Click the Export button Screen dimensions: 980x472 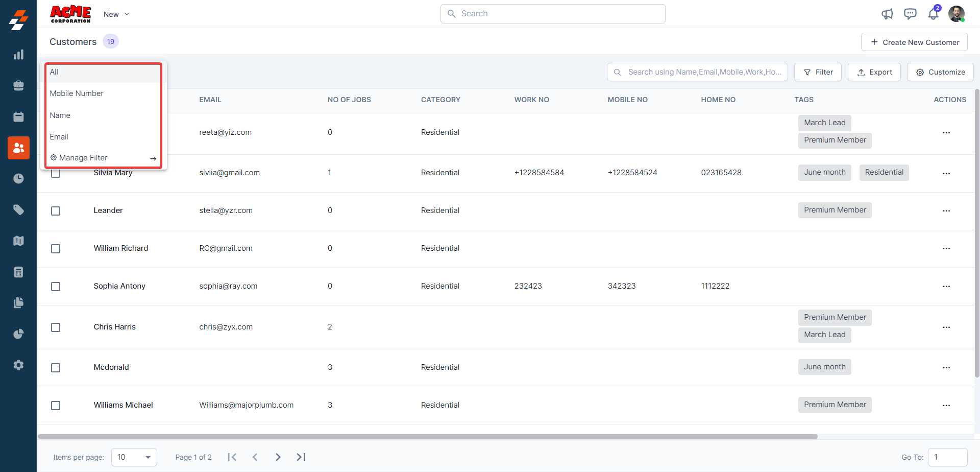point(874,72)
